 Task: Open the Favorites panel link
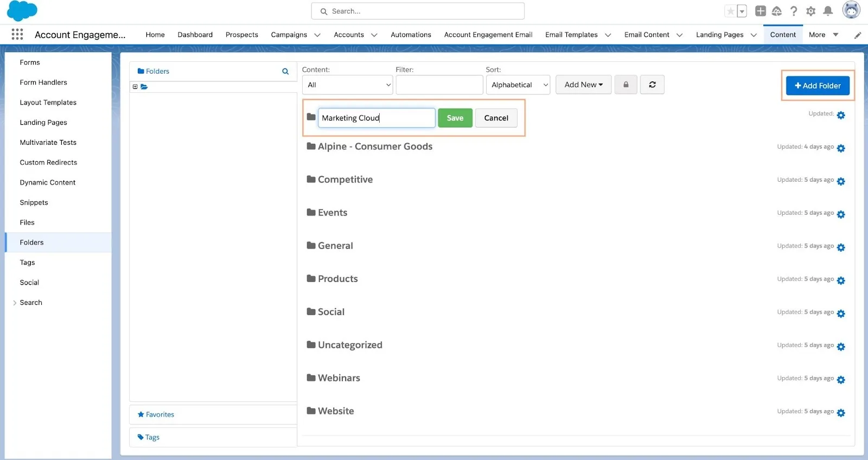(x=156, y=414)
